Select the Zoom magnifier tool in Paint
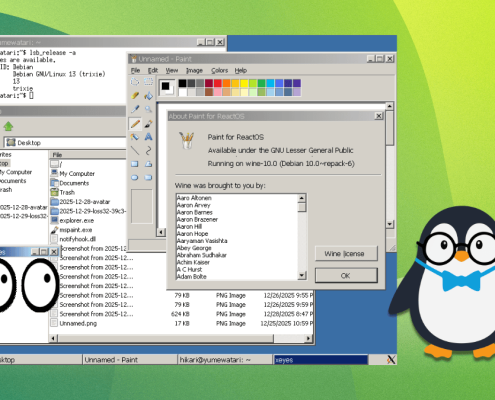Screen dimensions: 495x400 pos(148,109)
